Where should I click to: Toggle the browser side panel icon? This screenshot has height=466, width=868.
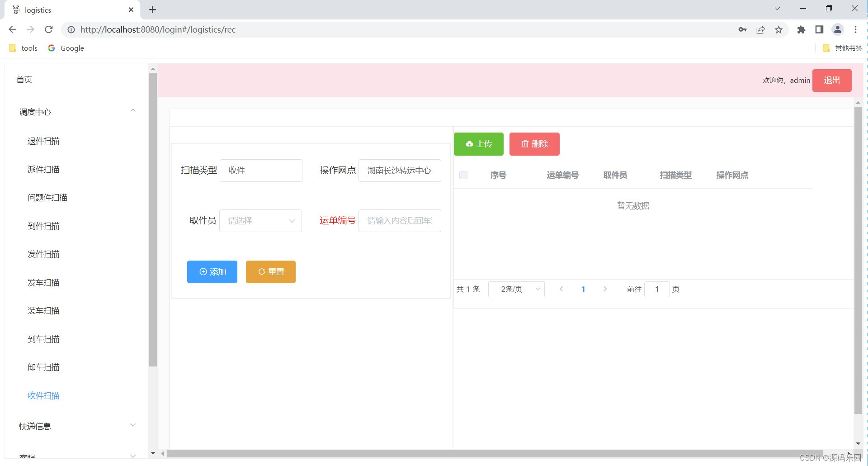[819, 29]
